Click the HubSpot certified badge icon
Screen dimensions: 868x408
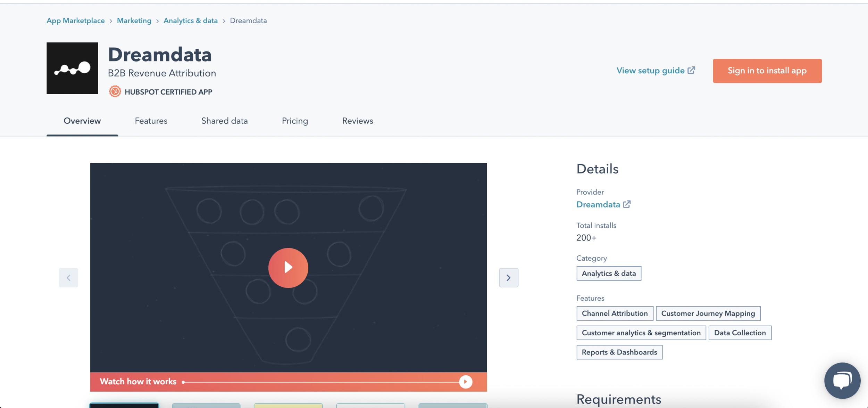(115, 91)
